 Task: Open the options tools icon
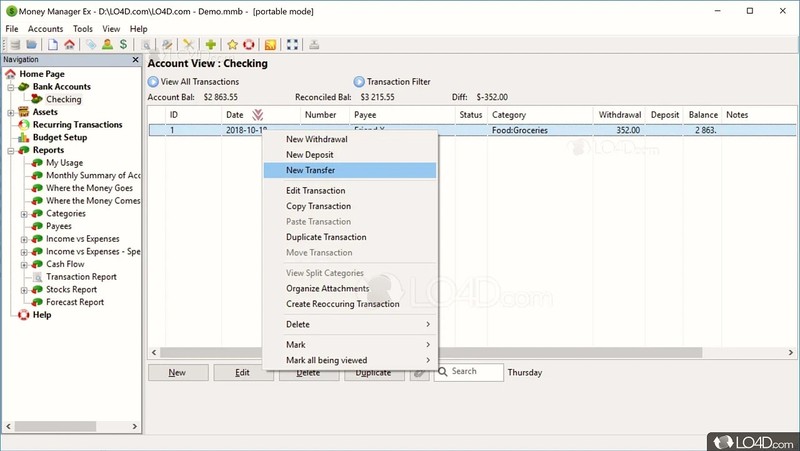click(x=189, y=45)
